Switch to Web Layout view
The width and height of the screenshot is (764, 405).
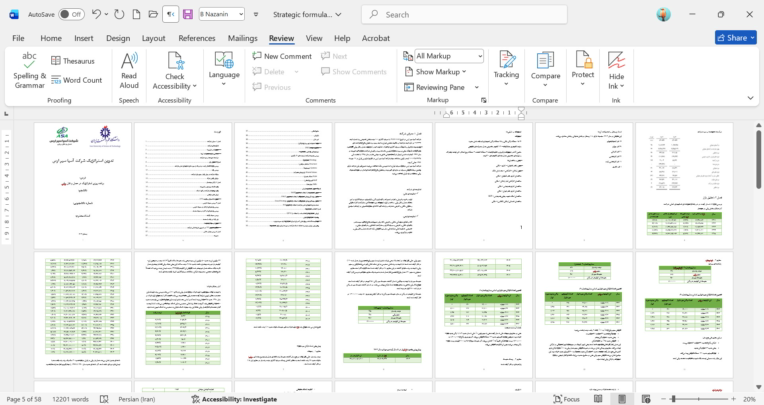coord(646,399)
